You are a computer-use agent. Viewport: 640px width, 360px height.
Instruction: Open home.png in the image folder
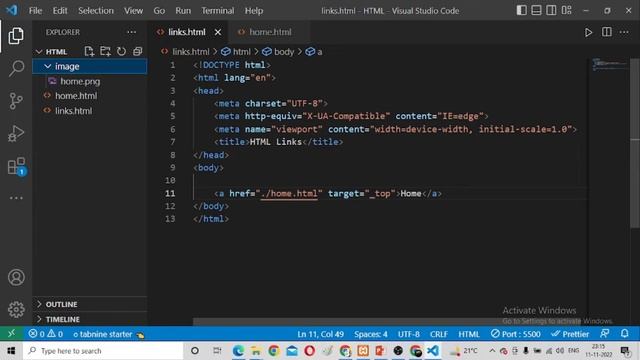[90, 81]
